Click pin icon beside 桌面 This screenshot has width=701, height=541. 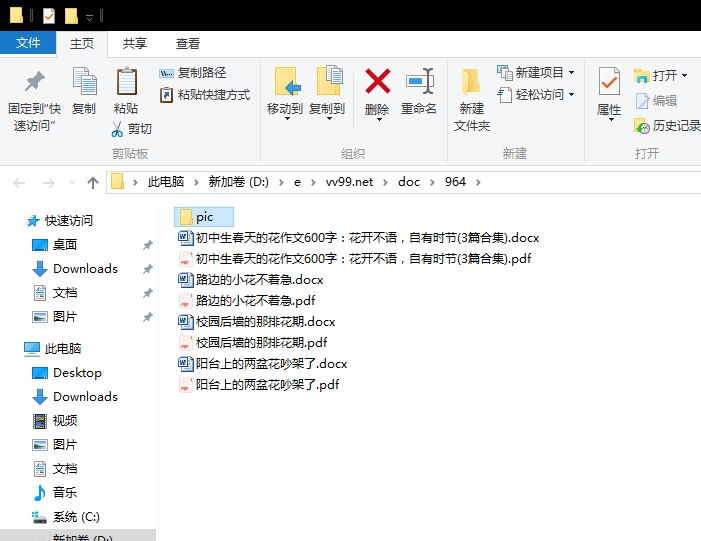coord(148,245)
